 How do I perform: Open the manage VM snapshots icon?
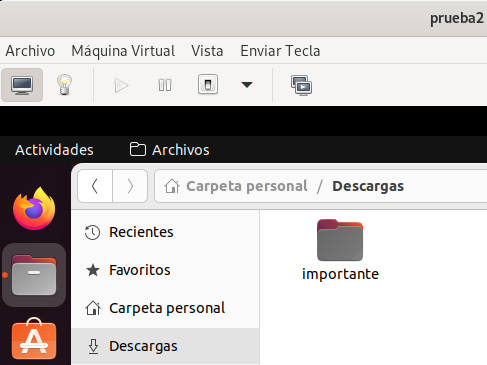pyautogui.click(x=301, y=86)
